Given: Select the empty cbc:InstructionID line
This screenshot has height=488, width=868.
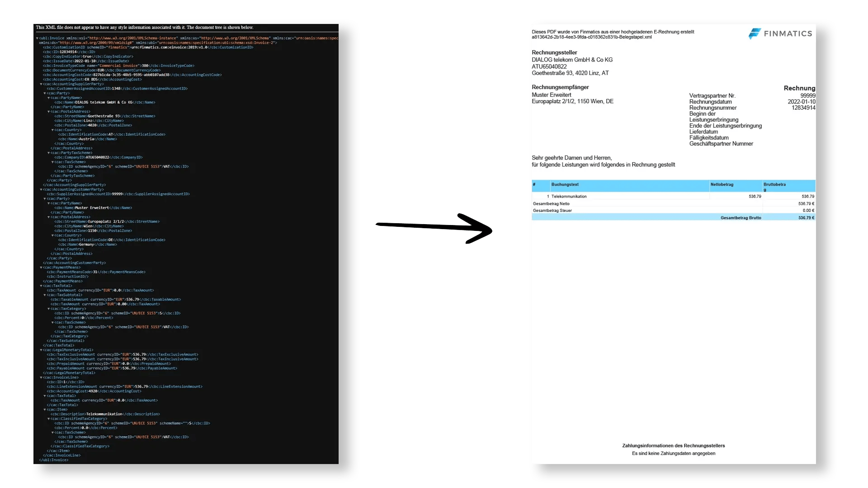Looking at the screenshot, I should [x=68, y=277].
